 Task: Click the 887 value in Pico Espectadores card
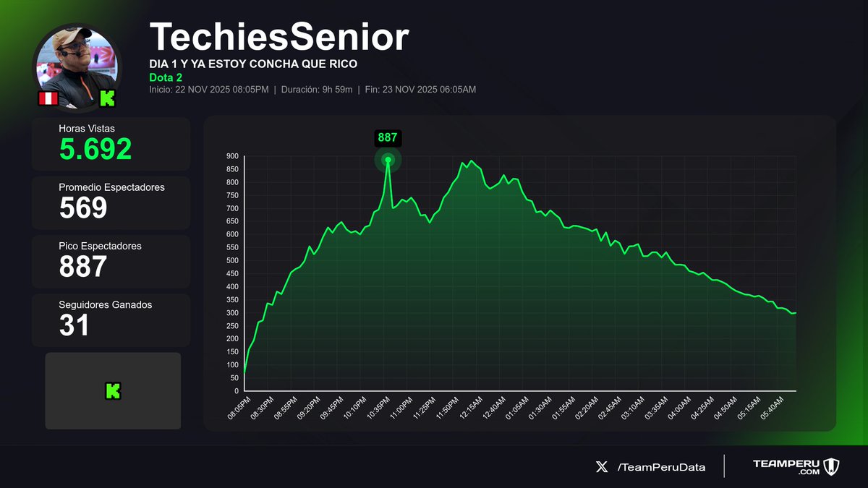(83, 267)
